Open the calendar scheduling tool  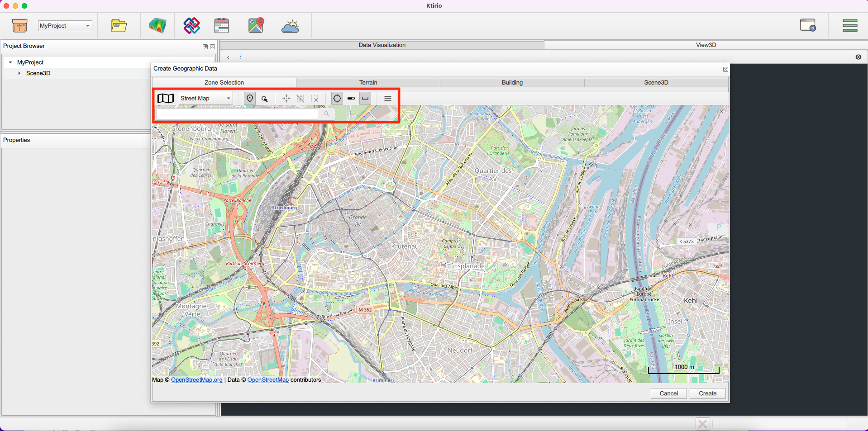[221, 25]
